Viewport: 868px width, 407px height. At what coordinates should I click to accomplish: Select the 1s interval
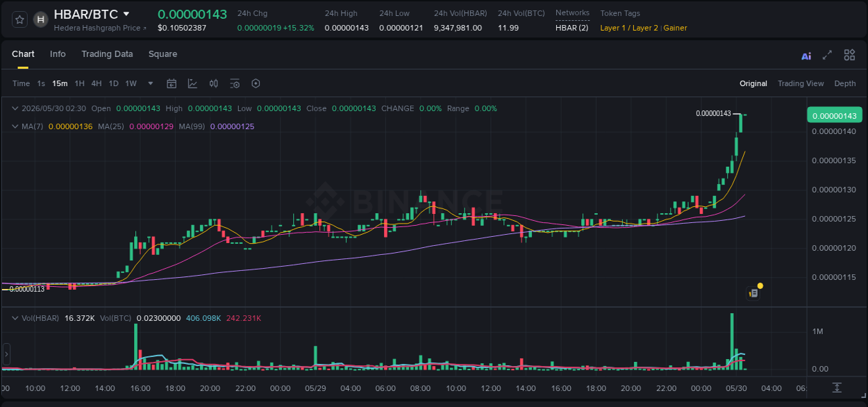tap(41, 83)
